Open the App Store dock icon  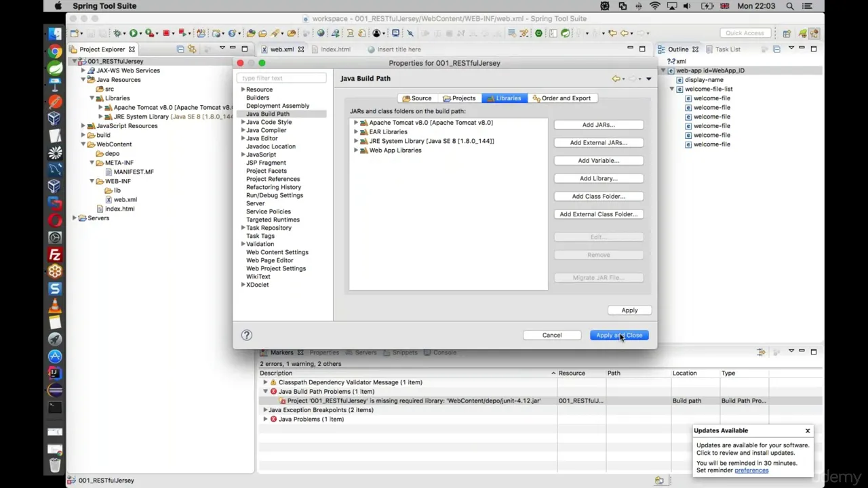pyautogui.click(x=55, y=357)
